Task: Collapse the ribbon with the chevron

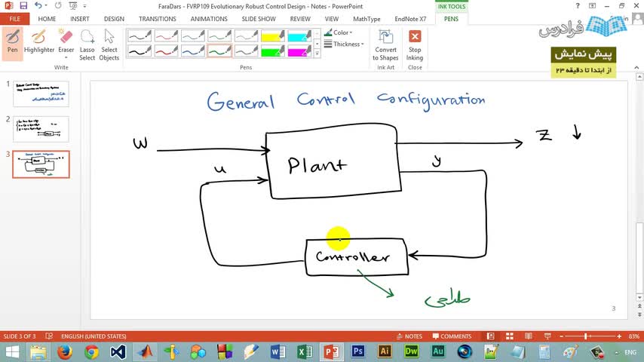Action: pos(636,67)
